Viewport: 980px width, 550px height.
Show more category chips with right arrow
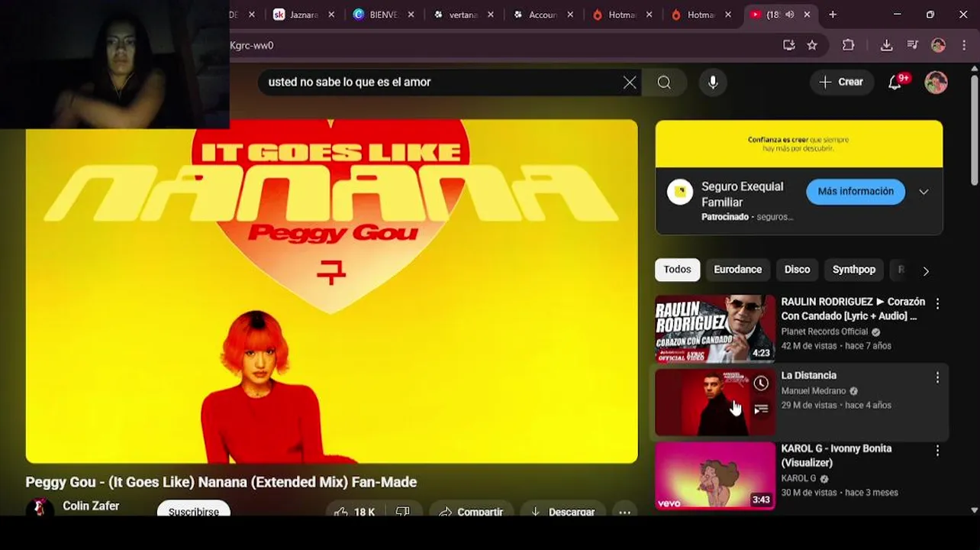926,270
